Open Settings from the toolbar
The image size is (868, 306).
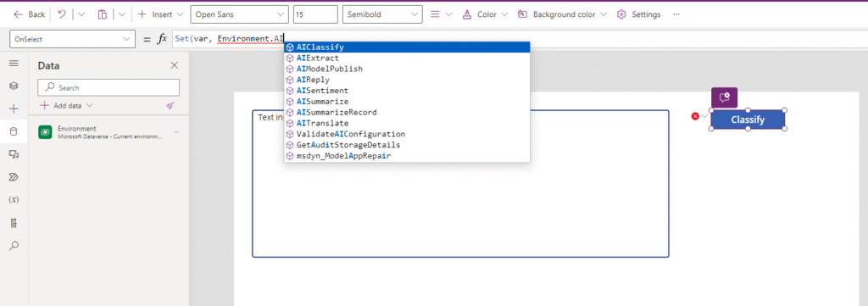click(639, 14)
